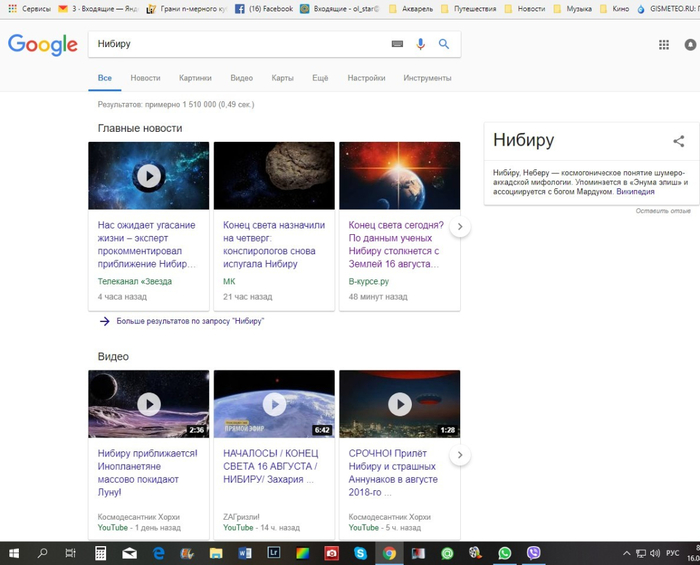Open Инструменты search tools
This screenshot has width=700, height=565.
(427, 78)
